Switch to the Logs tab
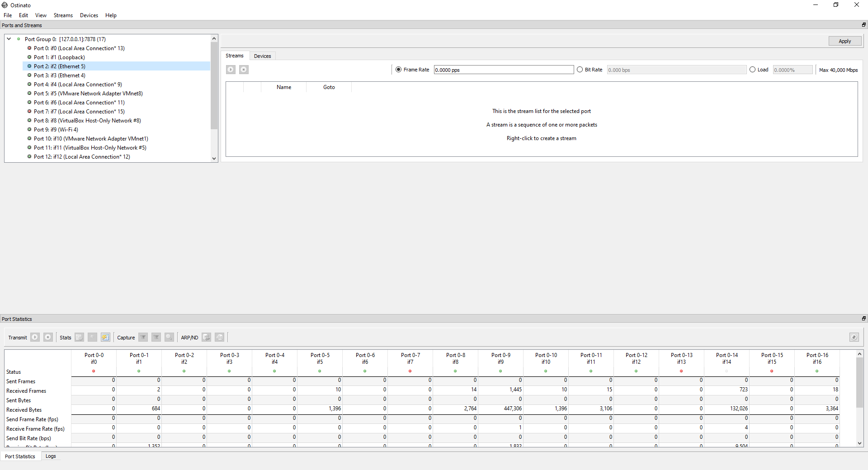The image size is (868, 470). pos(51,456)
